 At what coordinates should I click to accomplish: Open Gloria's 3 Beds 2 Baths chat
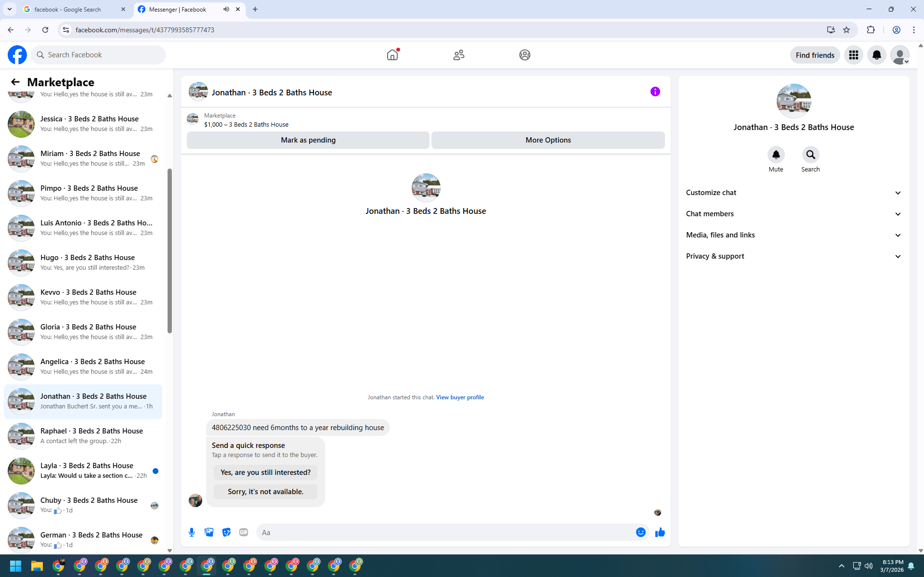pyautogui.click(x=83, y=332)
